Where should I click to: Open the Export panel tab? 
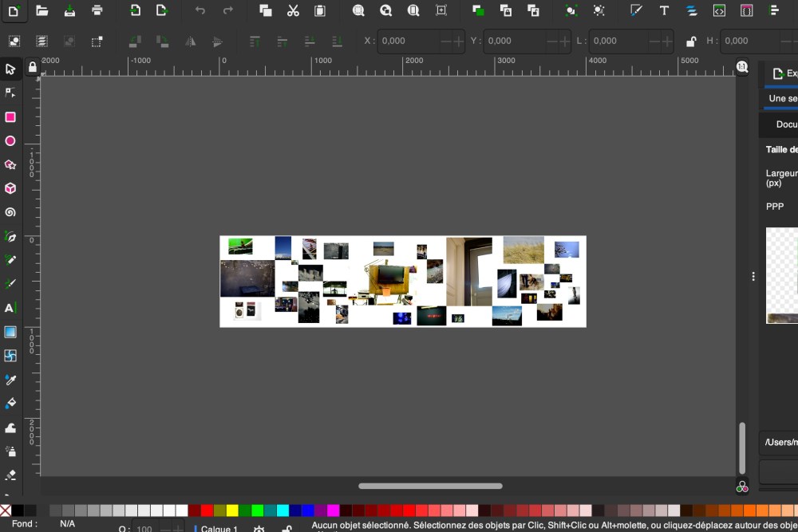coord(784,73)
